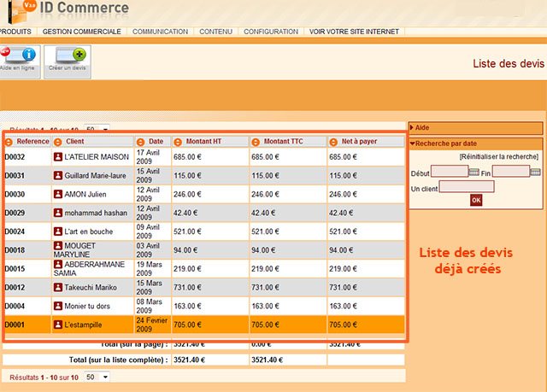Image resolution: width=547 pixels, height=392 pixels.
Task: Select the date 12 Avril 2009 for D0030
Action: tap(148, 194)
